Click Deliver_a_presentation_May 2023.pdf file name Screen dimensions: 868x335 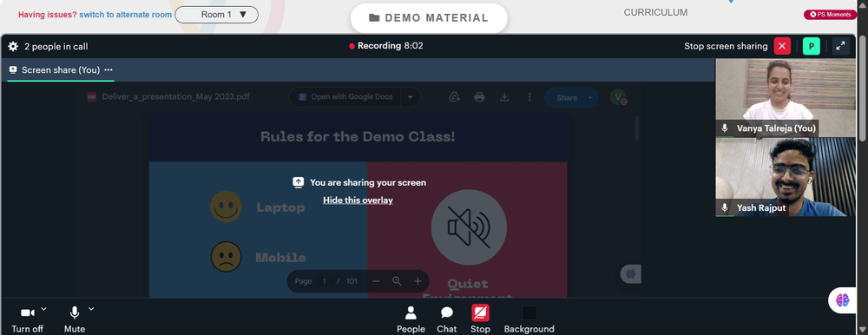tap(175, 97)
